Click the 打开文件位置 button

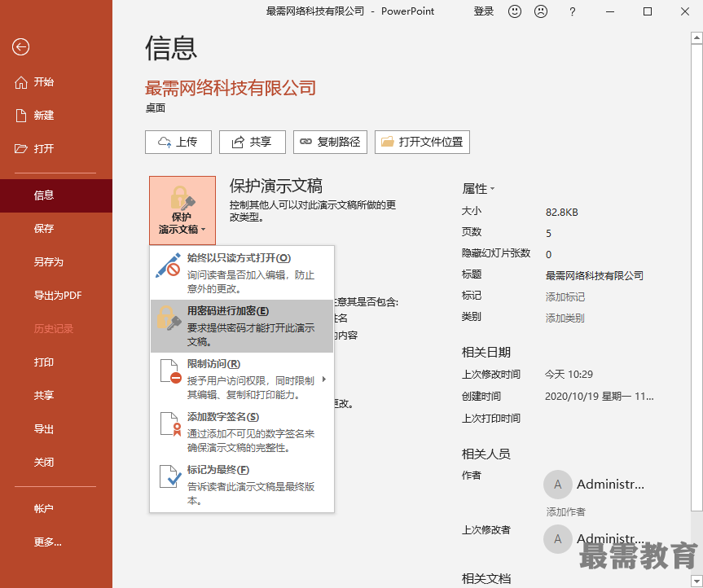coord(422,142)
